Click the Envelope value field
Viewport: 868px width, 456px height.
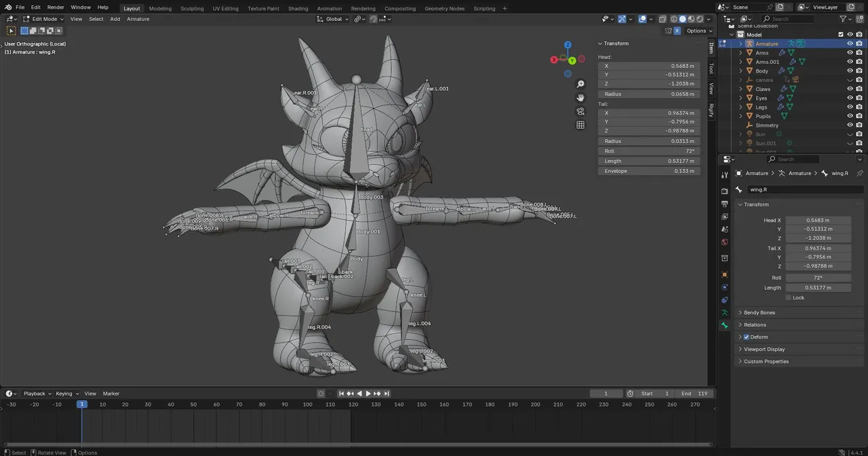(648, 171)
